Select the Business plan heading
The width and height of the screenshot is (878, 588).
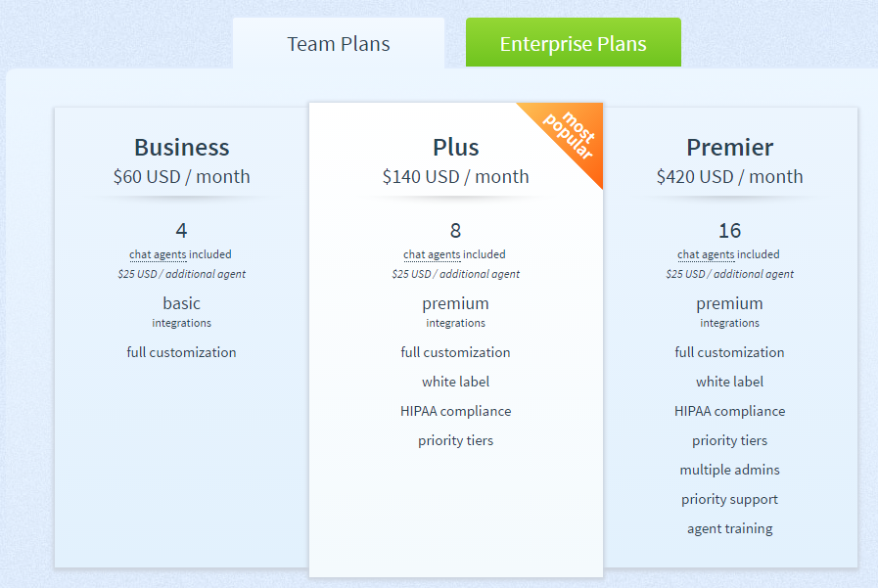coord(181,147)
